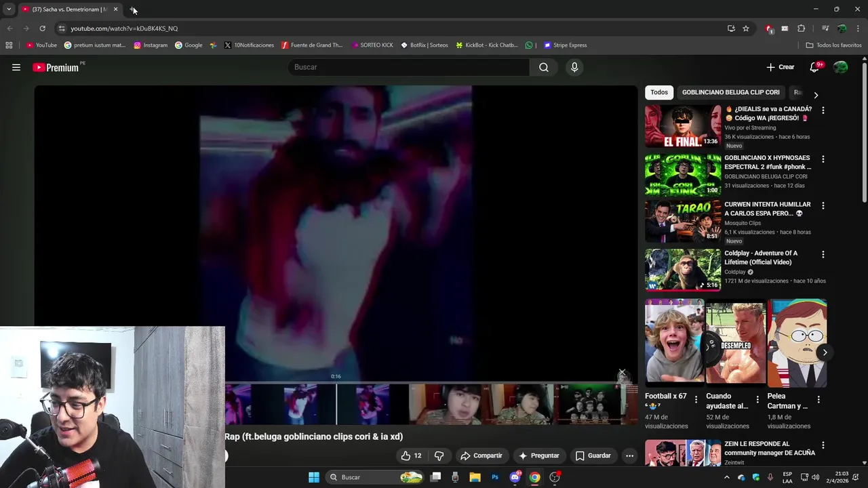Open YouTube account avatar menu
The image size is (868, 488).
(840, 67)
